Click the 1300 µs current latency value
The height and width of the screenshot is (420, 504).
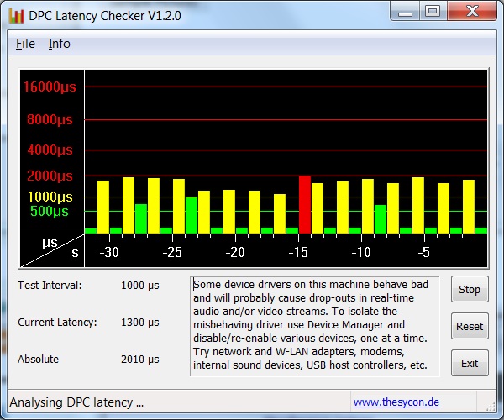(x=140, y=323)
